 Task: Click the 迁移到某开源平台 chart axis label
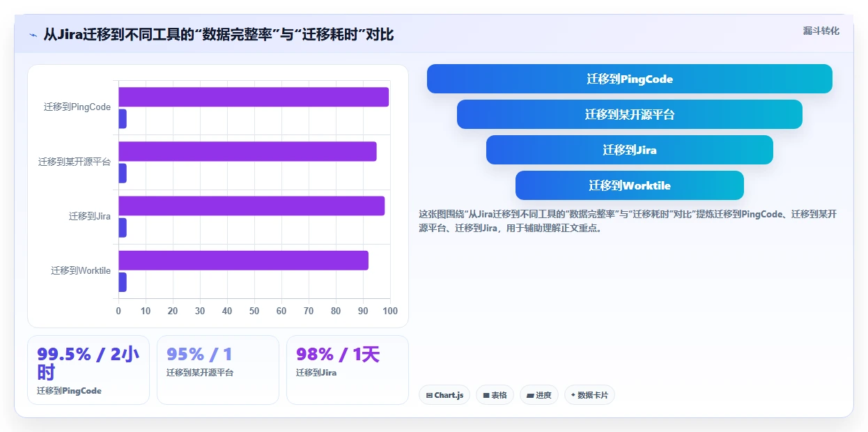click(x=75, y=162)
